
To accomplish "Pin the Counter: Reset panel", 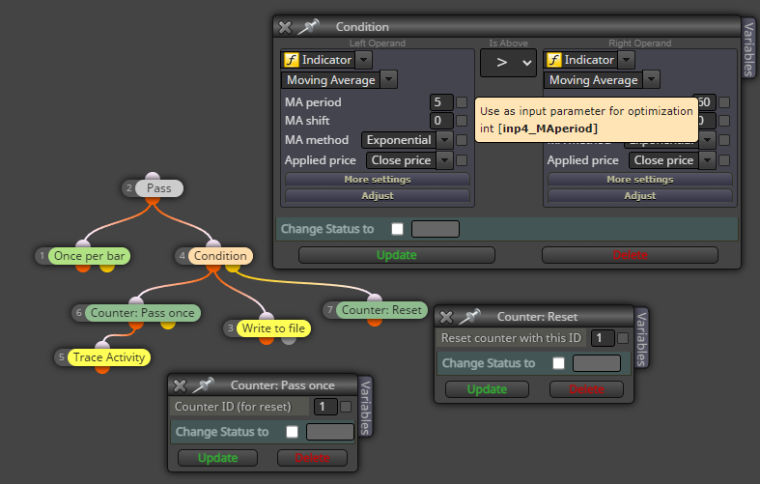I will [x=469, y=317].
